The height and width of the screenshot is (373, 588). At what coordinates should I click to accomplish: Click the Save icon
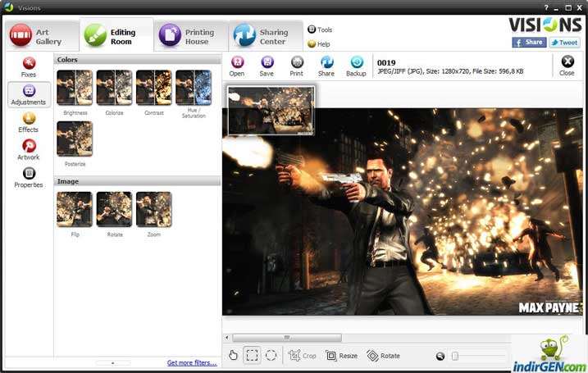coord(267,63)
